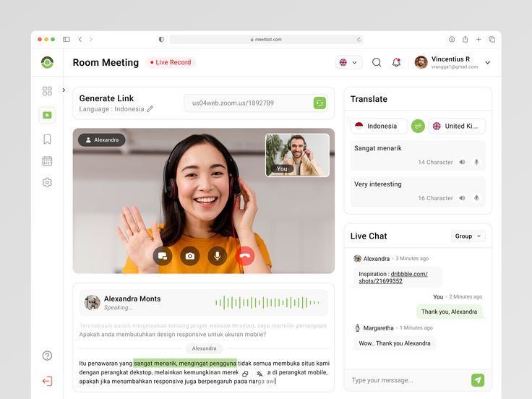Open the calendar icon in sidebar
This screenshot has height=399, width=532.
47,160
